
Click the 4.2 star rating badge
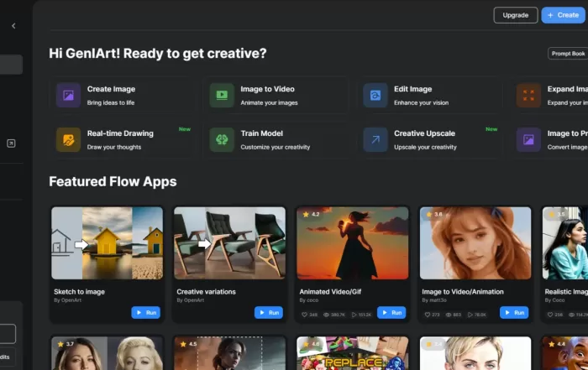(x=311, y=215)
